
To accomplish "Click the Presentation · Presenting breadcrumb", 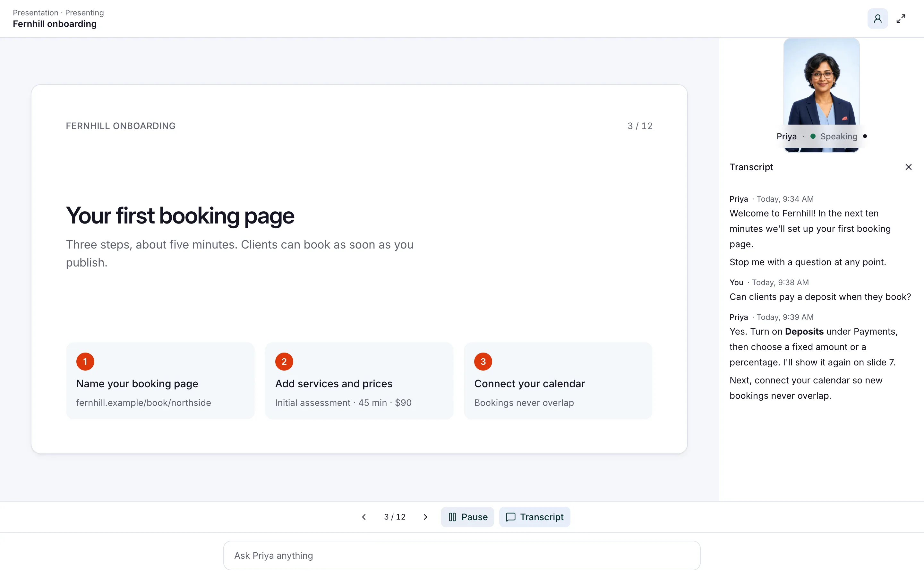I will [x=58, y=13].
